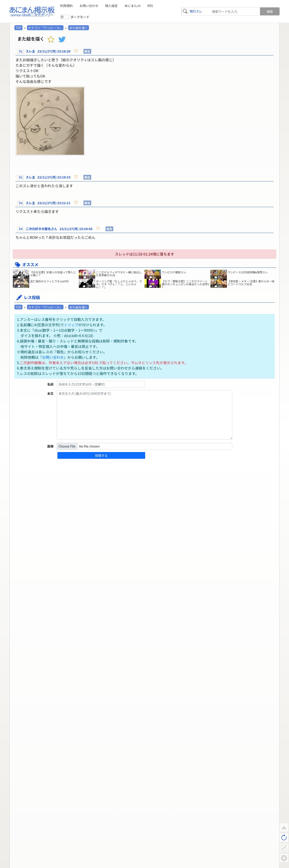Viewport: 289px width, 868px height.
Task: Click the >>1 anchor number icon
Action: [x=20, y=51]
